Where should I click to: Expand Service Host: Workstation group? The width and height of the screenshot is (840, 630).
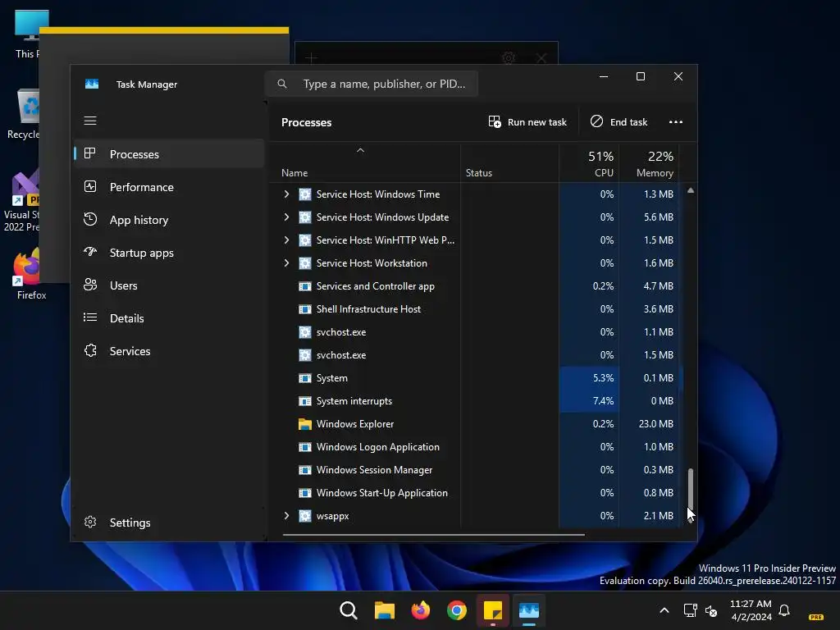(286, 263)
